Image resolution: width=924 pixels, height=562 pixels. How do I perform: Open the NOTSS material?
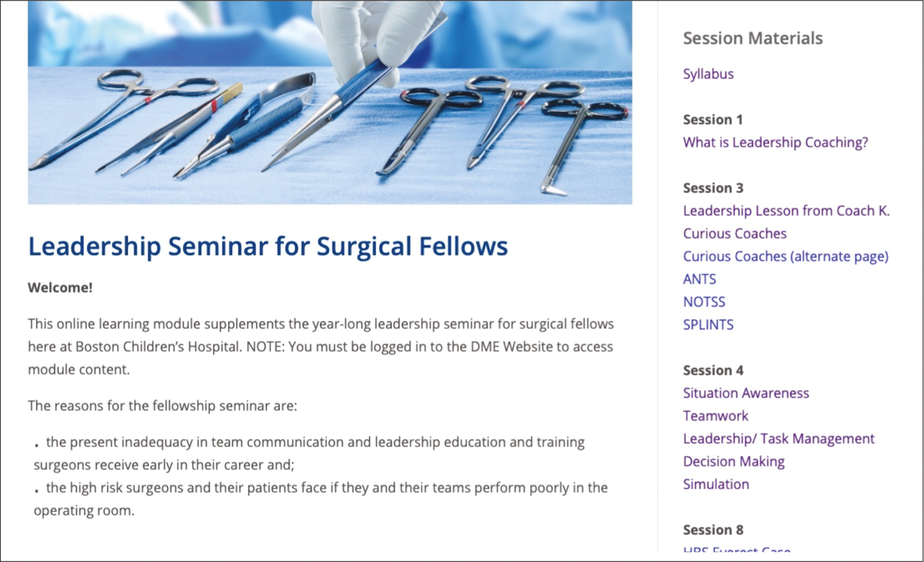pyautogui.click(x=704, y=302)
